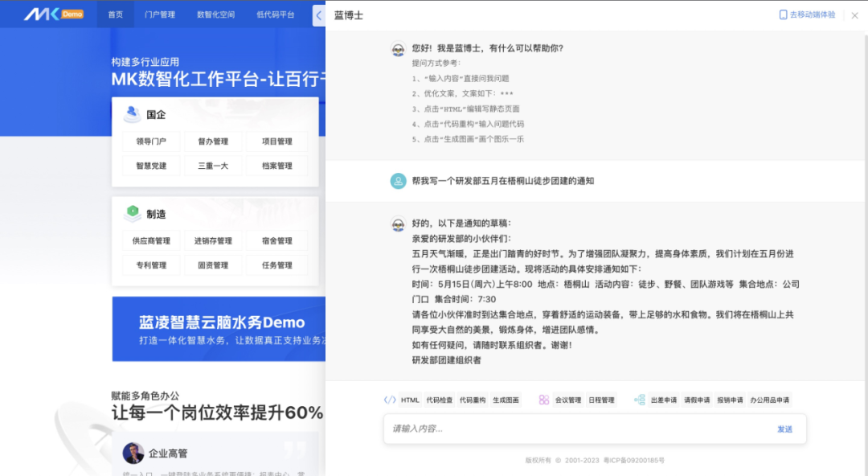Click the user avatar beside the sent question
The width and height of the screenshot is (868, 476).
pos(398,181)
